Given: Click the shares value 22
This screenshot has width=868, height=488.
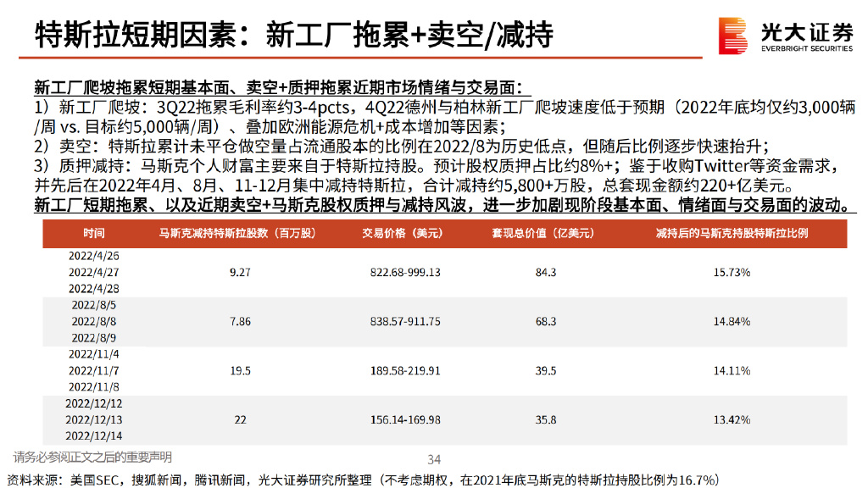Looking at the screenshot, I should (x=240, y=420).
